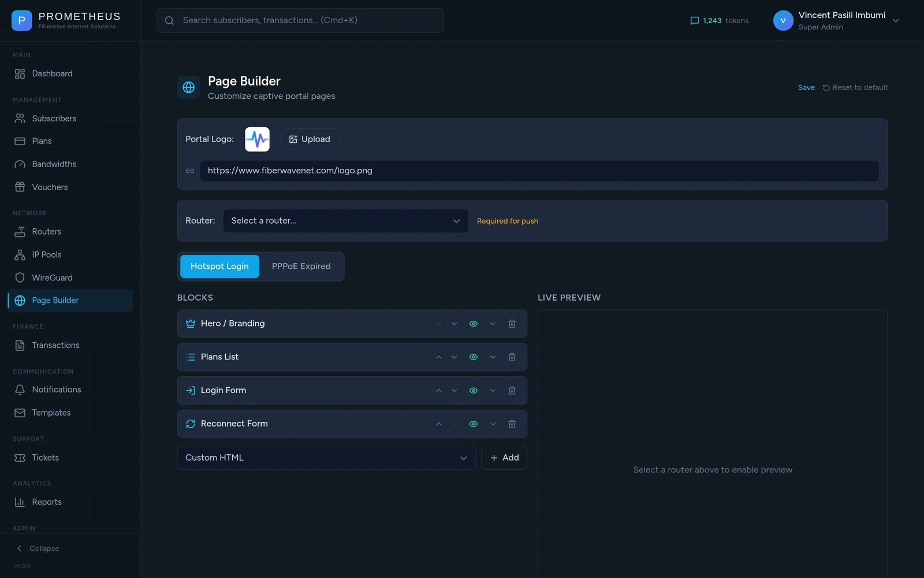The height and width of the screenshot is (578, 924).
Task: Open Transactions in sidebar
Action: click(70, 345)
